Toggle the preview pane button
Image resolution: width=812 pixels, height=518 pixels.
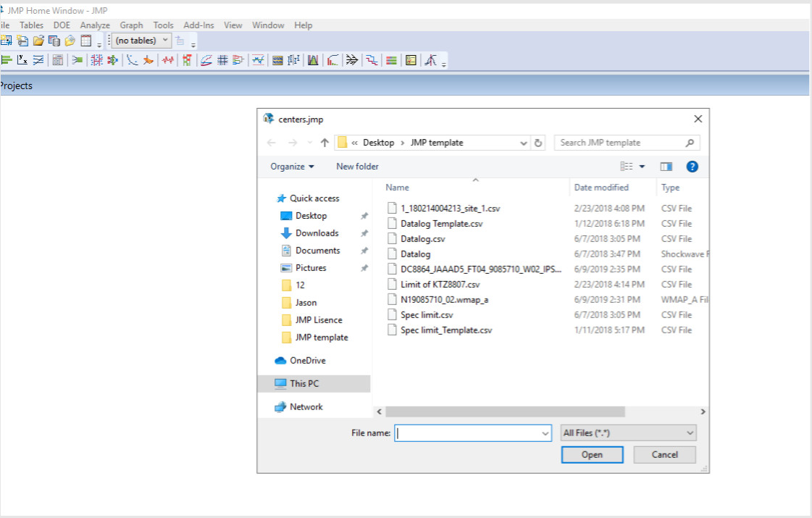(x=665, y=166)
